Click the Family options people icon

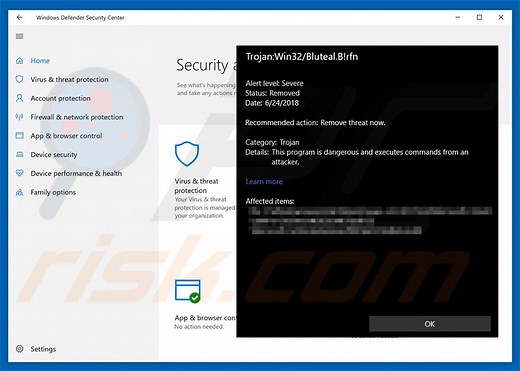[x=20, y=192]
